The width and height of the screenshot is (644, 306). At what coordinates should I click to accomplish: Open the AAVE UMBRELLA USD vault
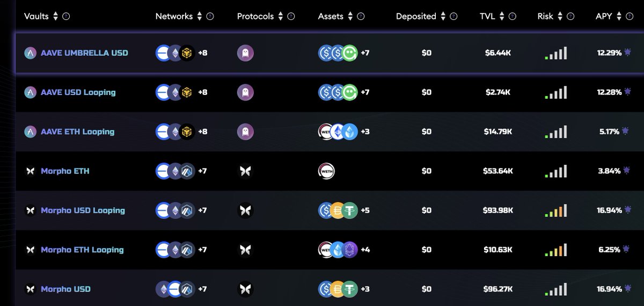[84, 53]
